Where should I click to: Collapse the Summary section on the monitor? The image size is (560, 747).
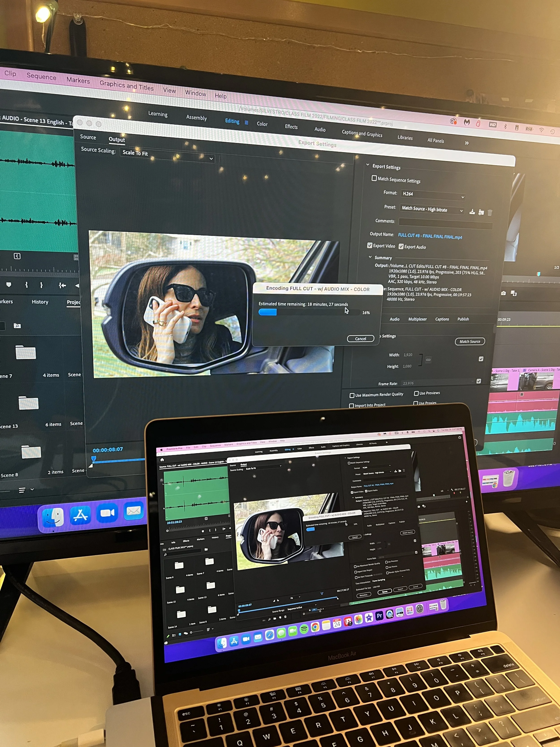(370, 257)
